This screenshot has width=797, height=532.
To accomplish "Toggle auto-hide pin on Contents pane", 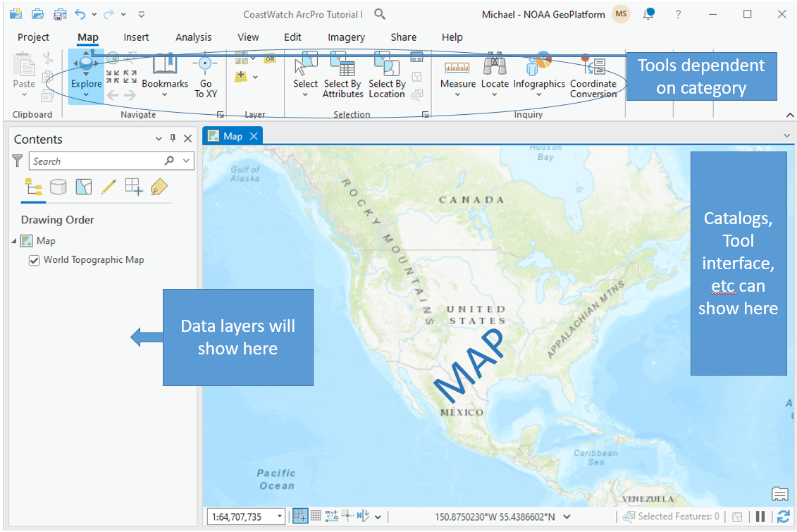I will coord(173,139).
